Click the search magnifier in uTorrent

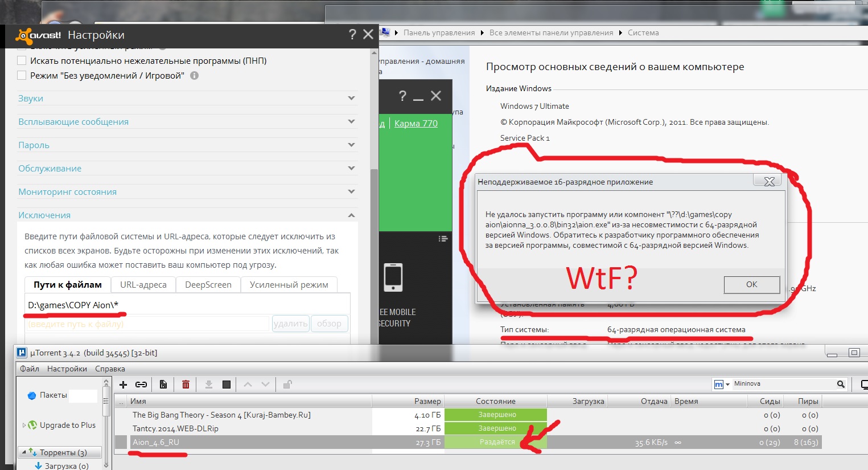(841, 384)
